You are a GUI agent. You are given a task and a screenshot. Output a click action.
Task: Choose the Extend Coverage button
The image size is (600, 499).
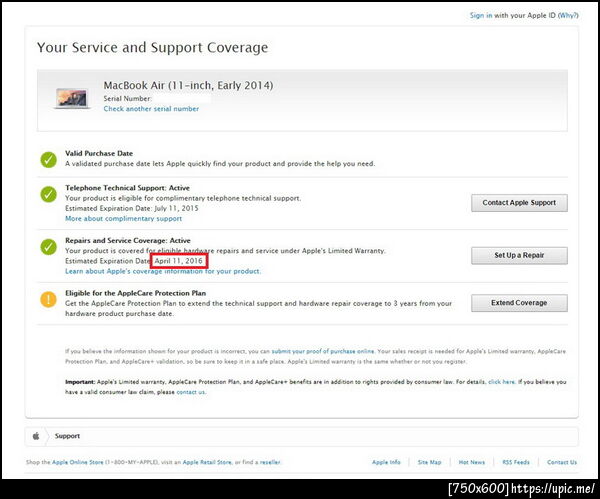click(x=519, y=303)
